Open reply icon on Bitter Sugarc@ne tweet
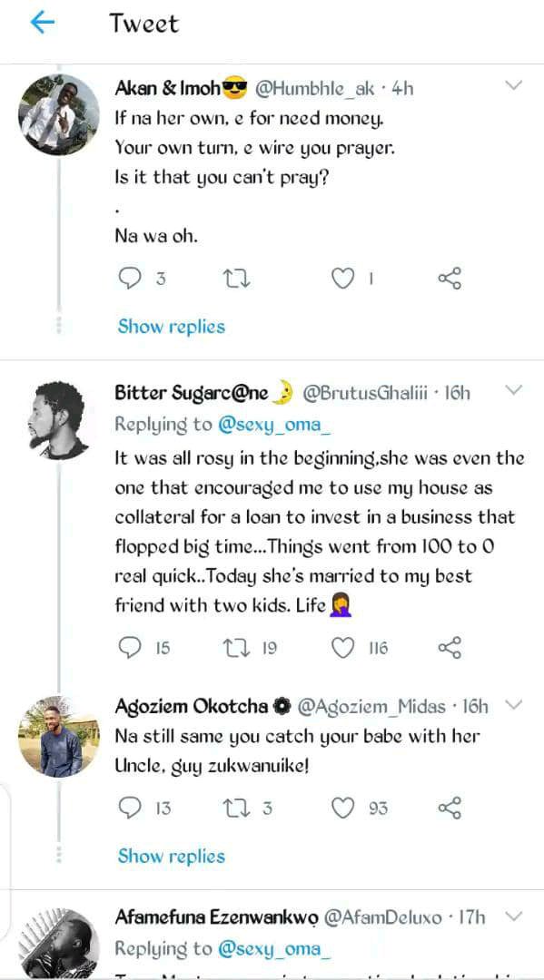This screenshot has width=544, height=980. coord(130,648)
